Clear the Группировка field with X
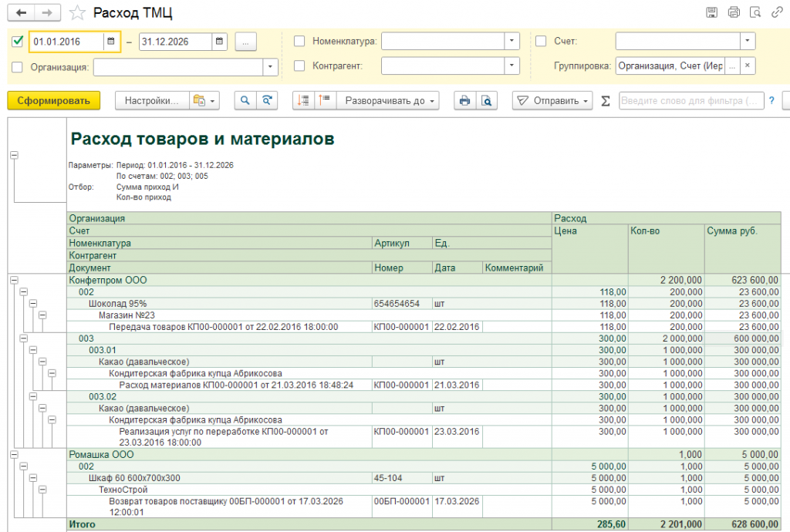This screenshot has height=532, width=790. click(x=747, y=66)
